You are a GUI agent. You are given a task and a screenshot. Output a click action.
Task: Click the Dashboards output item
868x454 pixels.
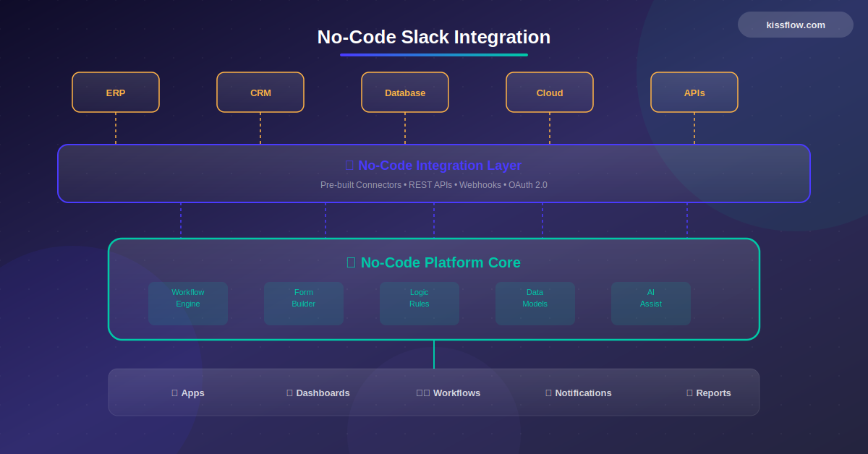pos(318,393)
